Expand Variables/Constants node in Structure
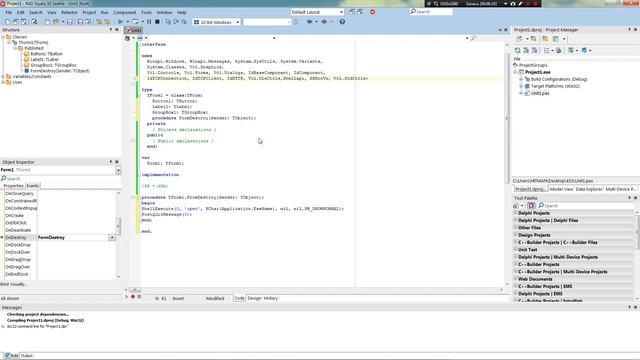 pos(3,76)
